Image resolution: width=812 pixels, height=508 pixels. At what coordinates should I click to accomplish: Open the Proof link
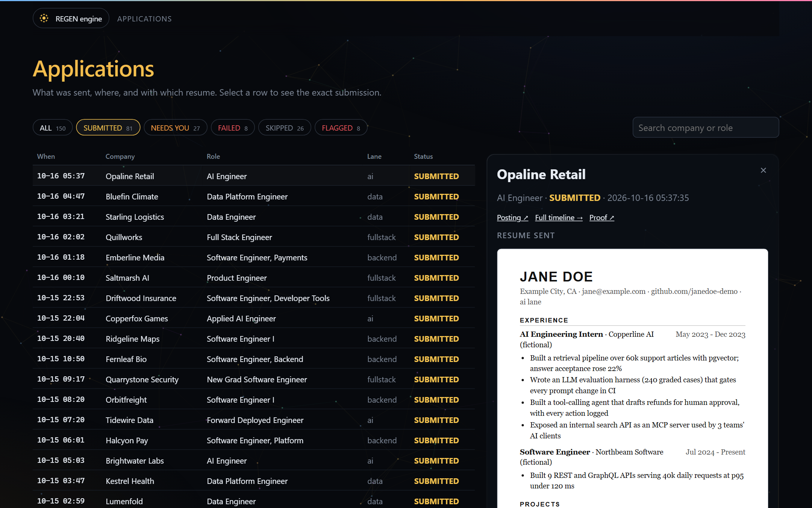601,217
